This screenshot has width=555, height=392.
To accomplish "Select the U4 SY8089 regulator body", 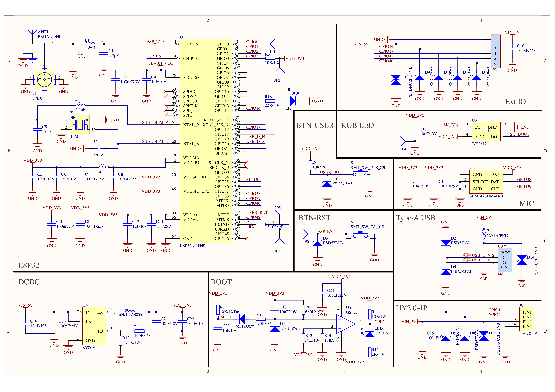I will coord(94,326).
